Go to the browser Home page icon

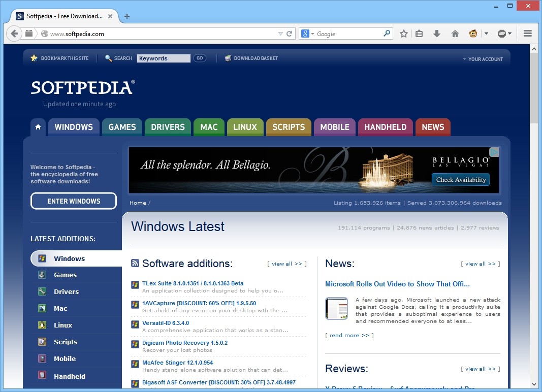[455, 34]
